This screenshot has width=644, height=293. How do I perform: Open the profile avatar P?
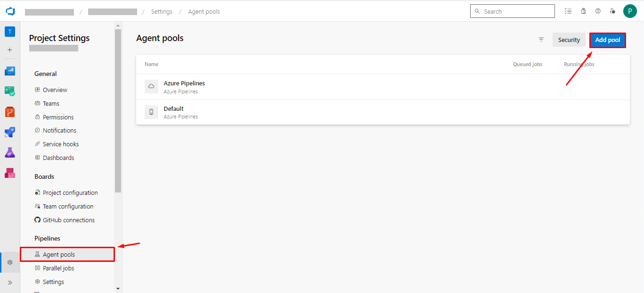pyautogui.click(x=630, y=11)
